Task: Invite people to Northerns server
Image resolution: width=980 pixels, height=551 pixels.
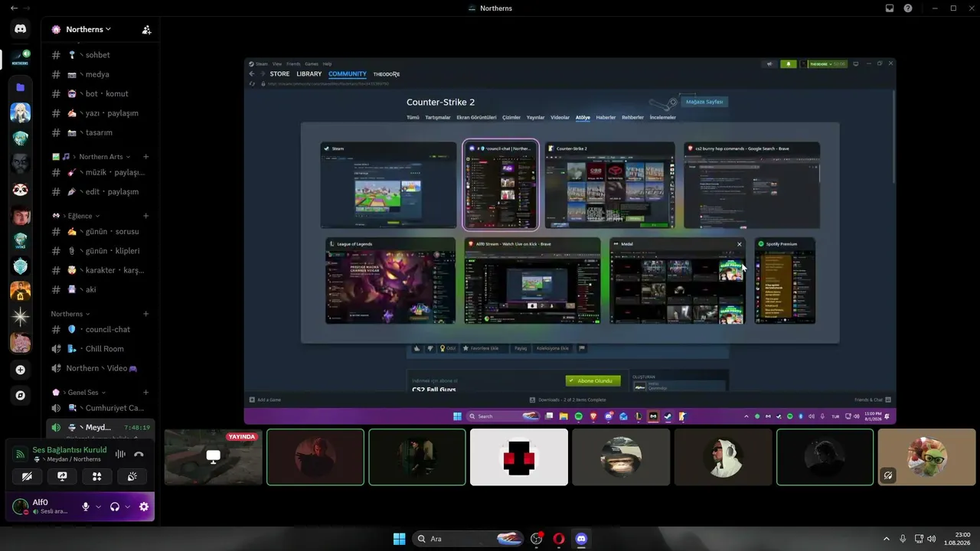Action: 146,30
